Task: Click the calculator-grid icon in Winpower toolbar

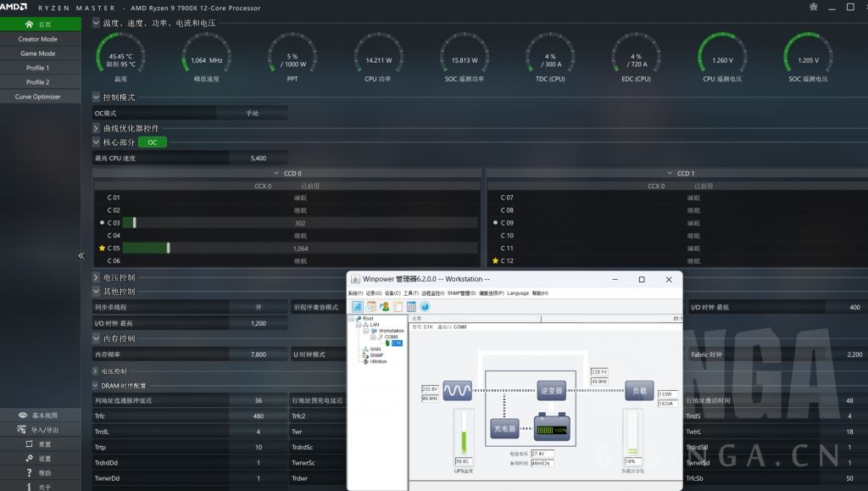Action: (x=411, y=306)
